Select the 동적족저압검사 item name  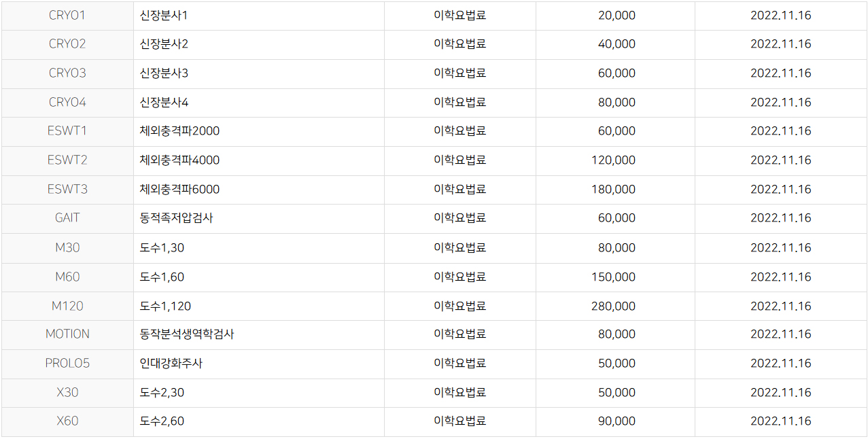(176, 218)
